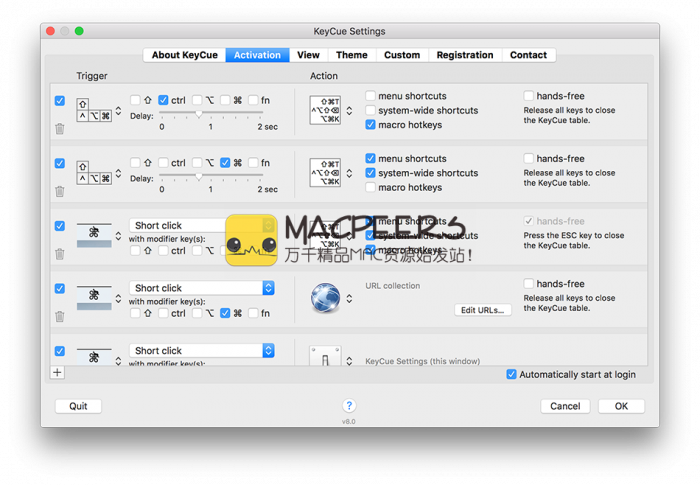Click the fourth row's mouse click trigger icon
Screen dimensions: 700x485
95,298
